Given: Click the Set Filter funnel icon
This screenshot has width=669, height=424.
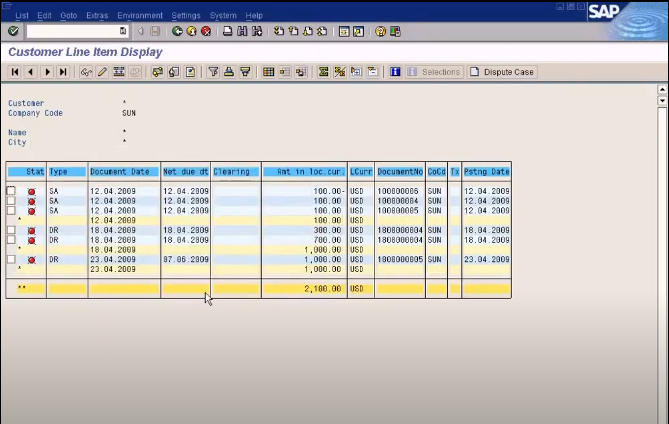Looking at the screenshot, I should 213,72.
